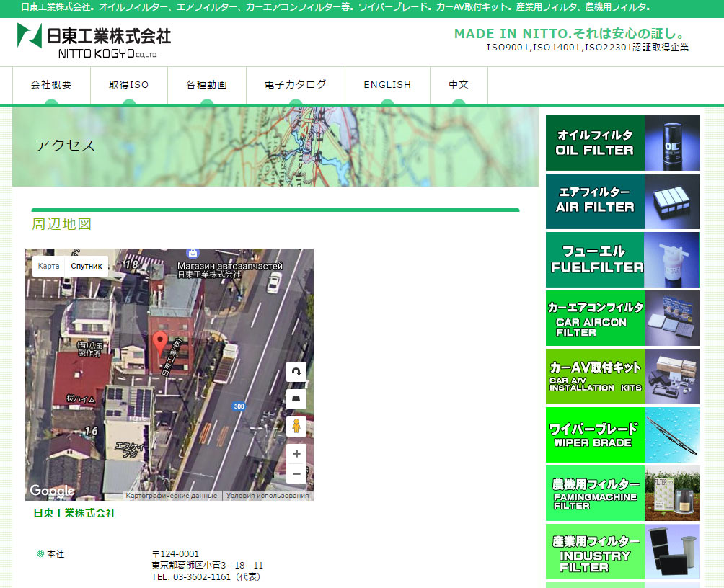Click the 日東工業株式会社 green link below map
The width and height of the screenshot is (724, 588).
(x=74, y=513)
